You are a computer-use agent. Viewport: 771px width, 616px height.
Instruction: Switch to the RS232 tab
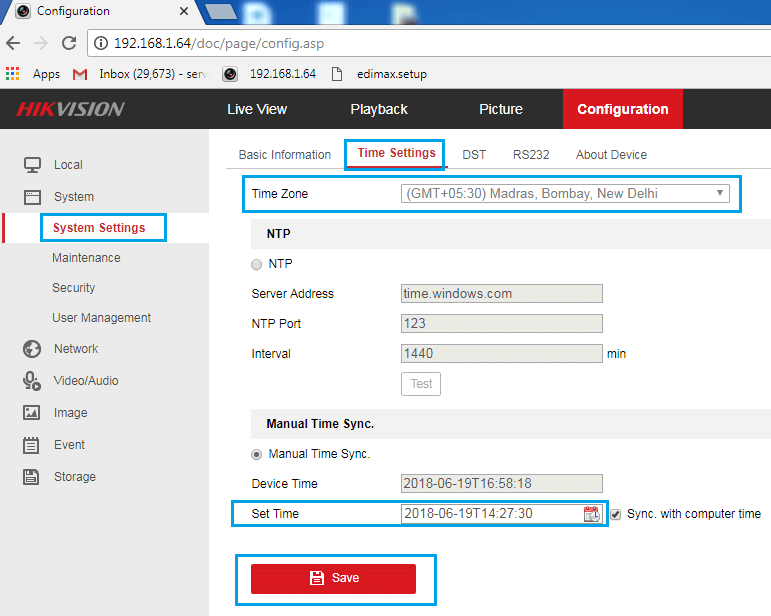(531, 155)
